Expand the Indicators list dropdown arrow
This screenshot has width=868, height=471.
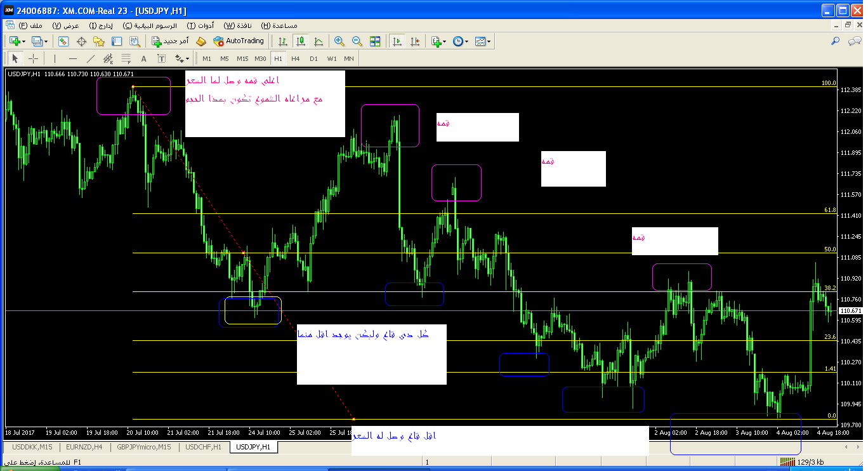pyautogui.click(x=444, y=41)
